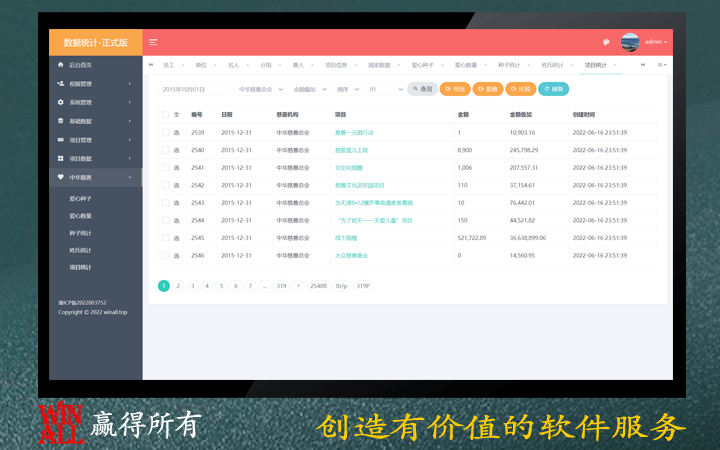Toggle the hamburger sidebar menu icon

153,42
